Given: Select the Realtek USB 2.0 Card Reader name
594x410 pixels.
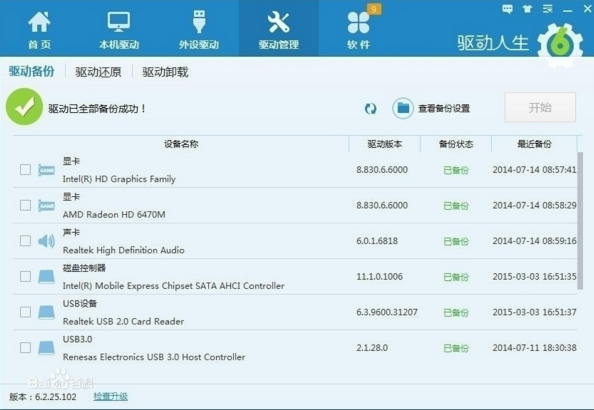Looking at the screenshot, I should (123, 321).
